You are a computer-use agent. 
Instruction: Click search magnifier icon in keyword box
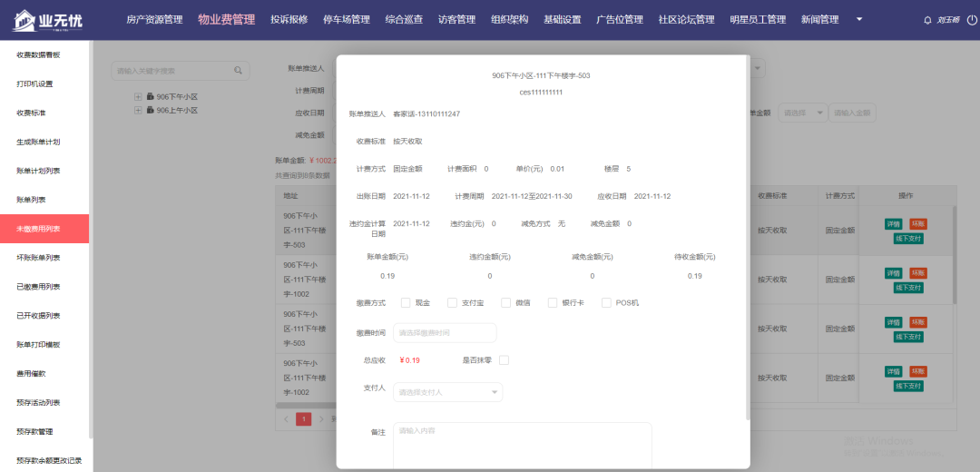click(238, 71)
